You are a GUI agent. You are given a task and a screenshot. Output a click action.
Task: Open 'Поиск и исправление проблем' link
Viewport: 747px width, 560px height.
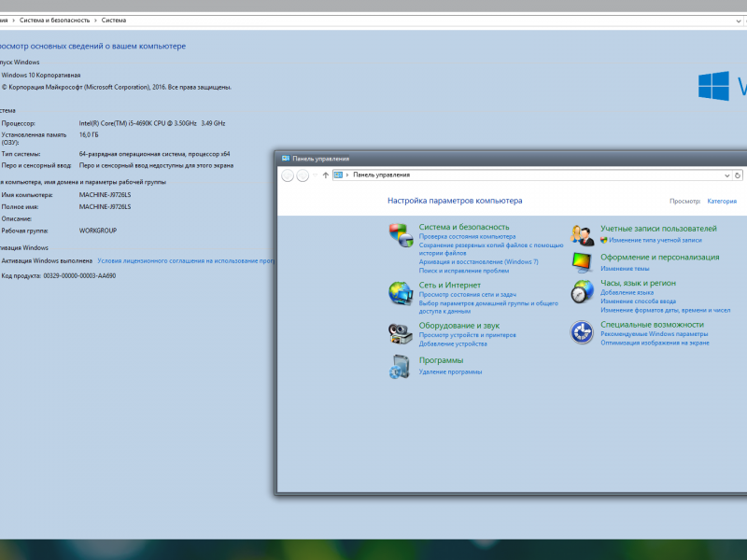coord(463,271)
